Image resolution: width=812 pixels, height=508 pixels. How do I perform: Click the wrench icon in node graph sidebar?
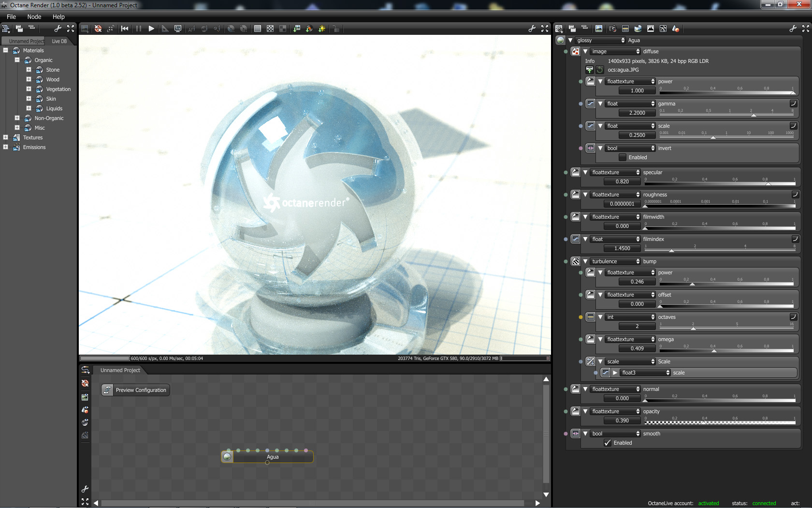click(85, 489)
